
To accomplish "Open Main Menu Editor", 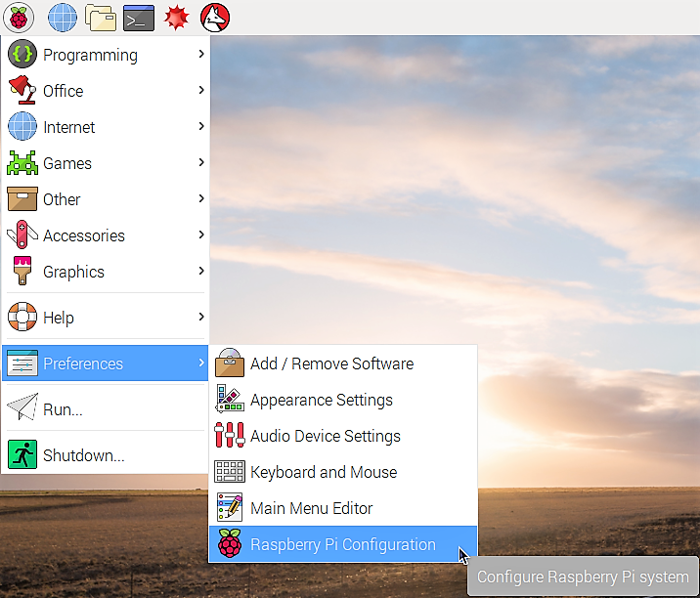I will tap(343, 508).
